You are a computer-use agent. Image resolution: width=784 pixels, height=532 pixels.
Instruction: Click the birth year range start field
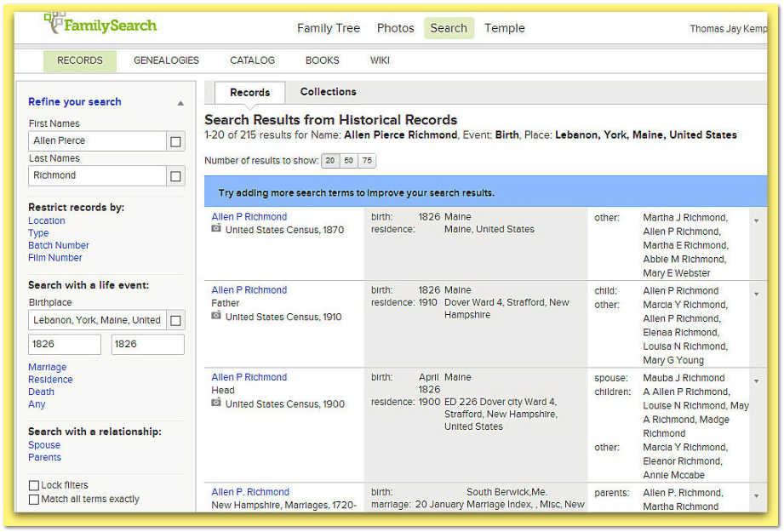coord(65,345)
